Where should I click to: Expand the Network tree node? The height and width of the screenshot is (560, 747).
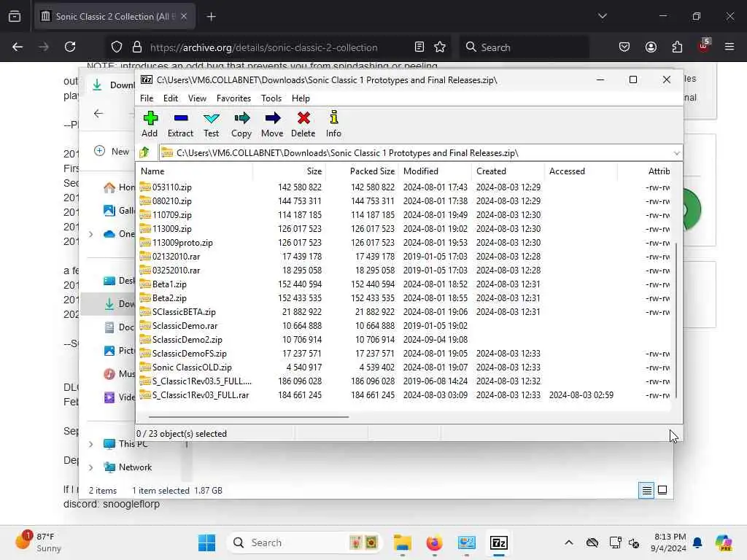tap(90, 467)
